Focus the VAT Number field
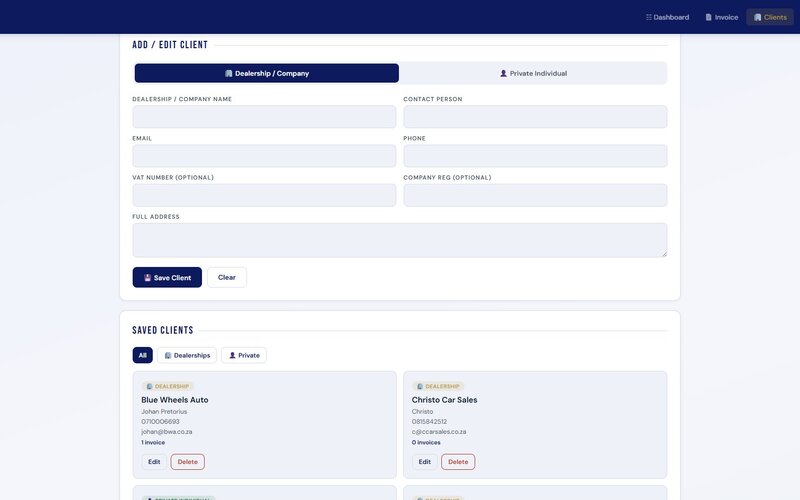 [x=264, y=195]
